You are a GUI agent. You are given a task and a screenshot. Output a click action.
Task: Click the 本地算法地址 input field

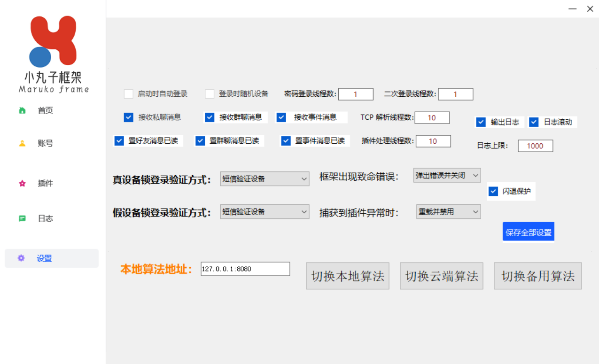coord(245,269)
